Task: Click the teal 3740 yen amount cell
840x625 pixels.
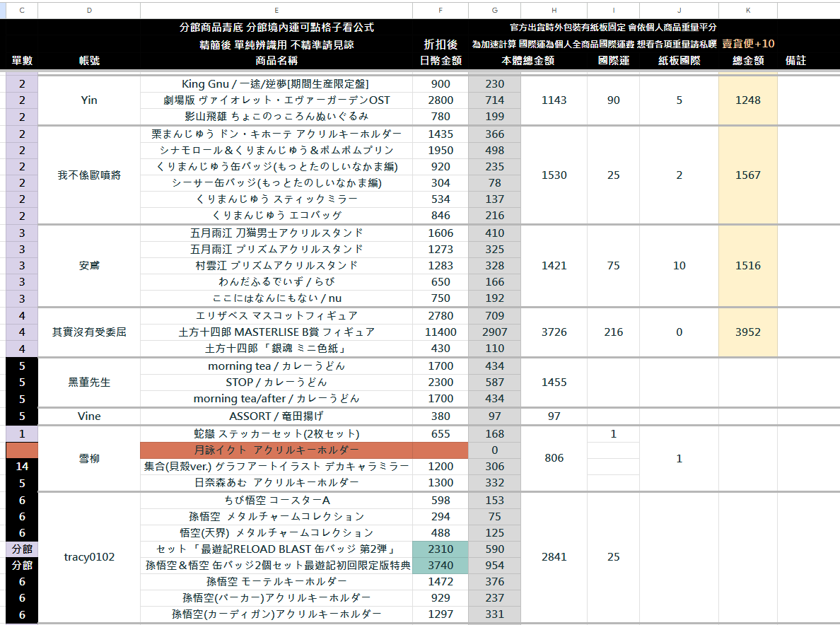Action: pos(441,566)
